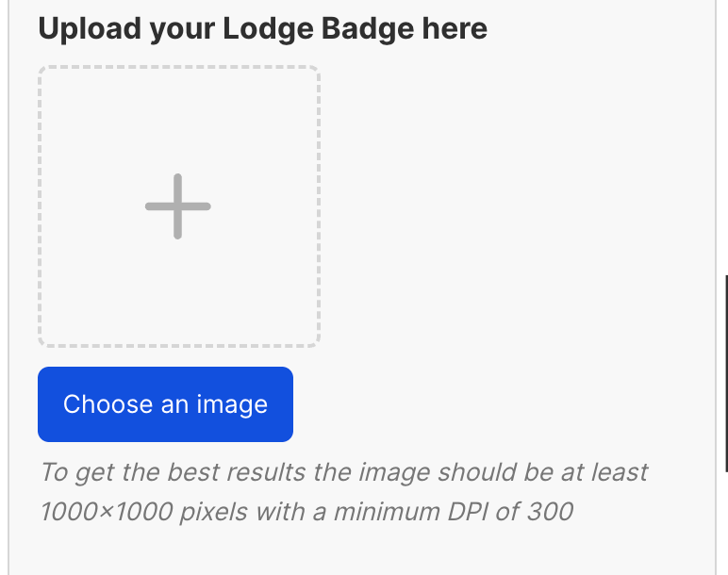728x575 pixels.
Task: Click the right-edge vertical scrollbar handle
Action: (x=726, y=373)
